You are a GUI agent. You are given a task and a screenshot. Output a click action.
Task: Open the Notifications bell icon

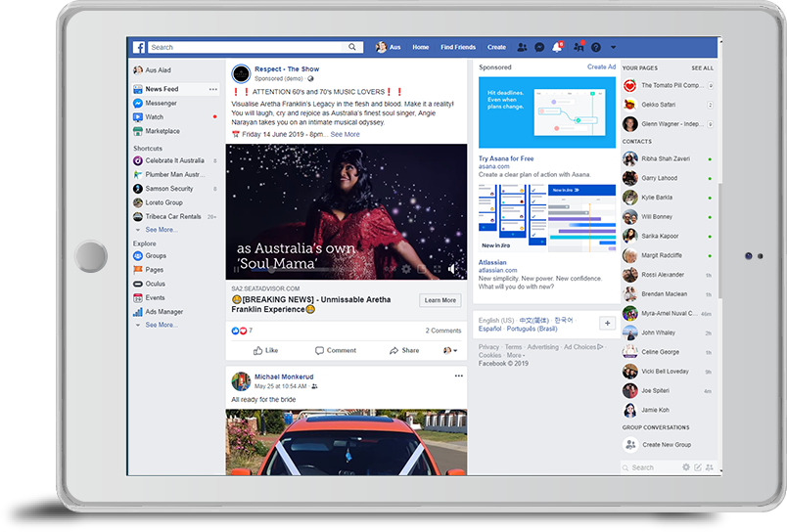pos(557,47)
